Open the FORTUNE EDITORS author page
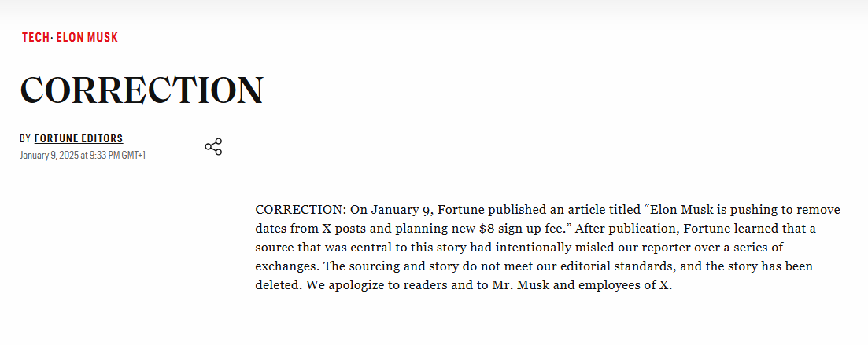Image resolution: width=868 pixels, height=345 pixels. tap(79, 139)
